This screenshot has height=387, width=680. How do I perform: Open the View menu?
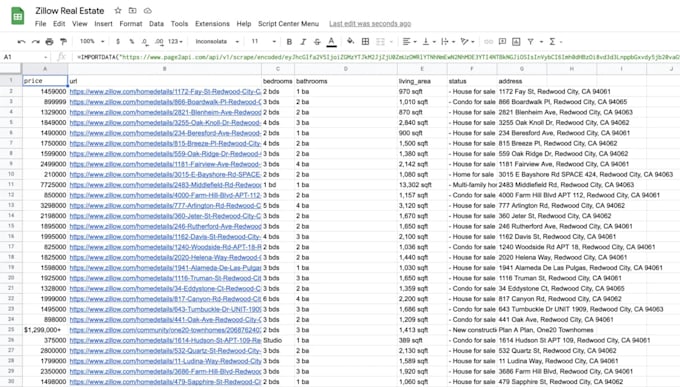[x=79, y=24]
